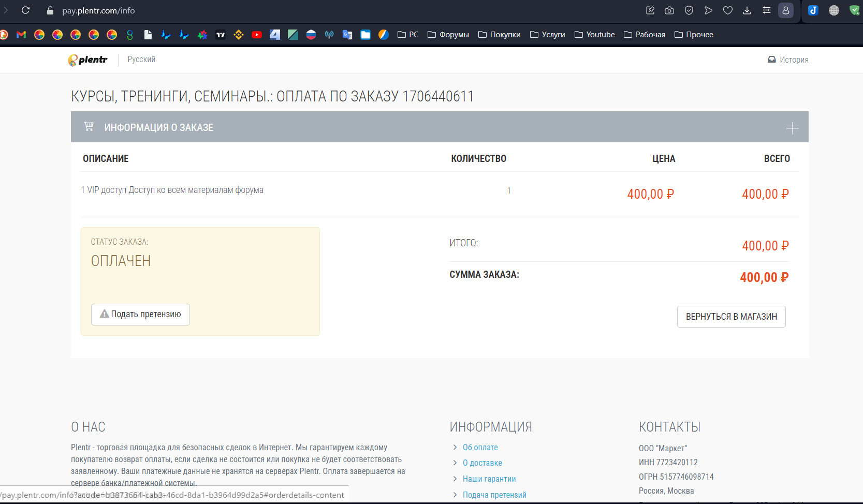
Task: Open the История link in the header
Action: [x=788, y=60]
